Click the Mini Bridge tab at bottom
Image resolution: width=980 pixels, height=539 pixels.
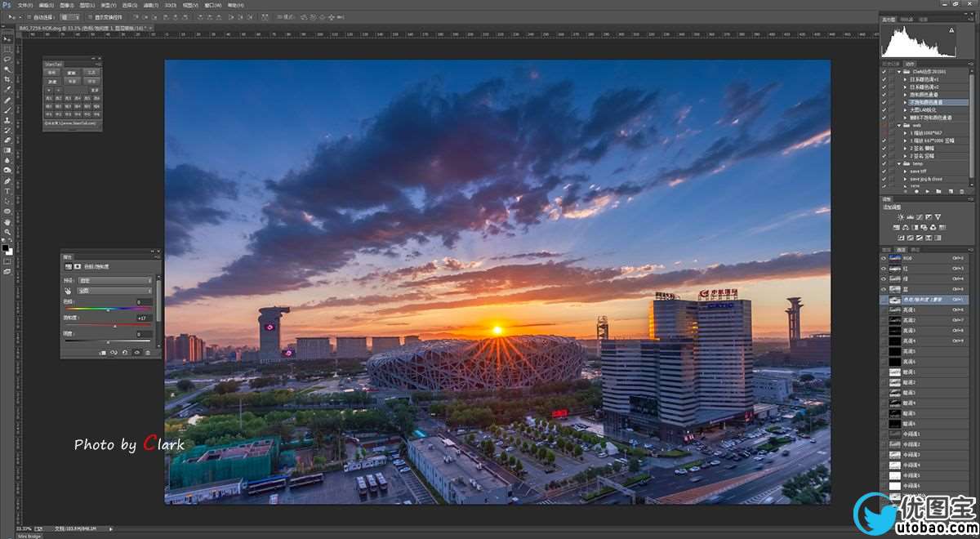tap(29, 536)
